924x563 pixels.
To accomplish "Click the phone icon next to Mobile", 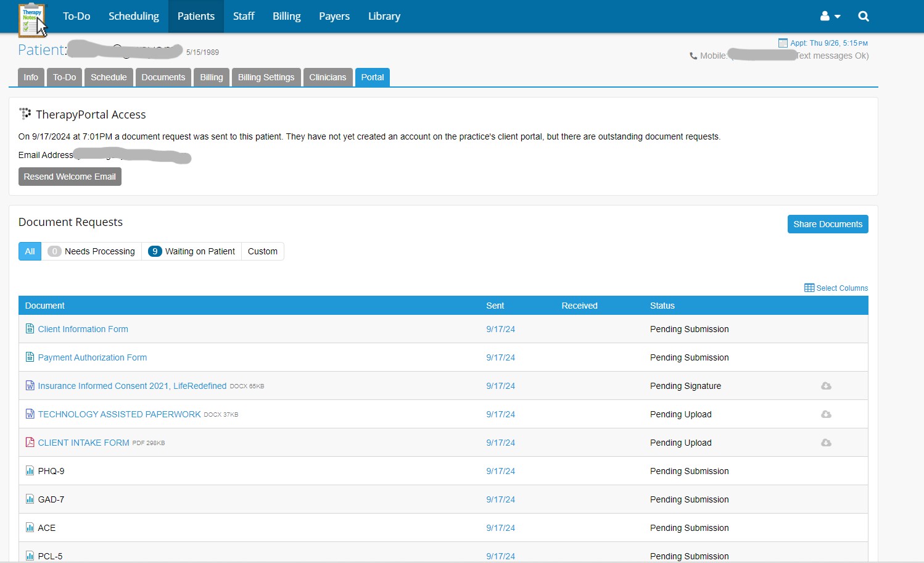I will [x=693, y=56].
